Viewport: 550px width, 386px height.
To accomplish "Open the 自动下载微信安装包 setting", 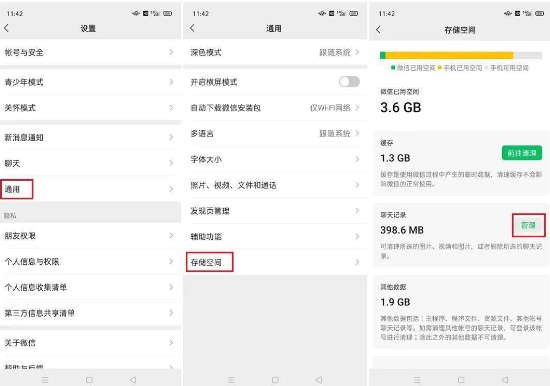I will click(x=275, y=108).
